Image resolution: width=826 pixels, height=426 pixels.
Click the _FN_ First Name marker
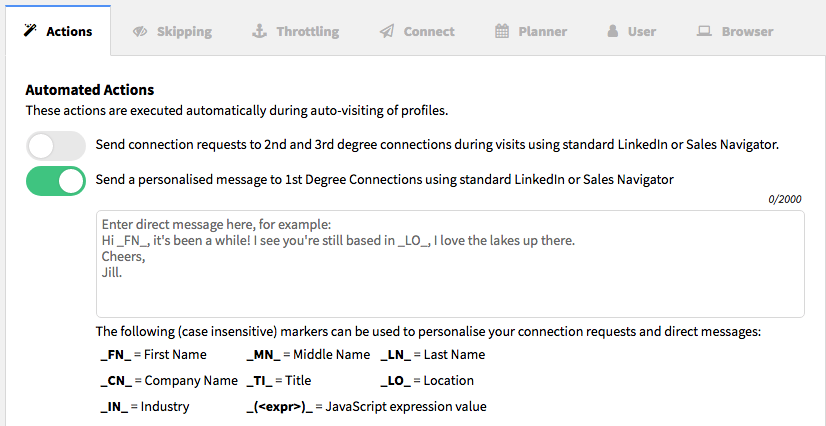[153, 355]
